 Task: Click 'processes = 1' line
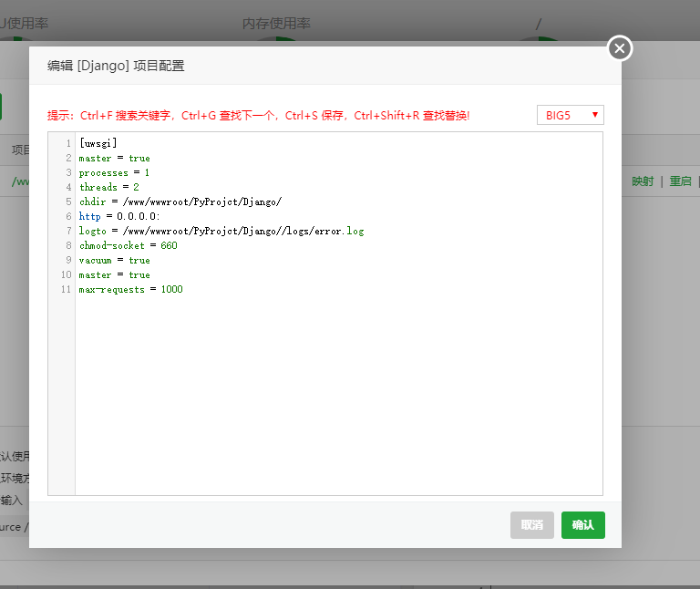click(114, 173)
